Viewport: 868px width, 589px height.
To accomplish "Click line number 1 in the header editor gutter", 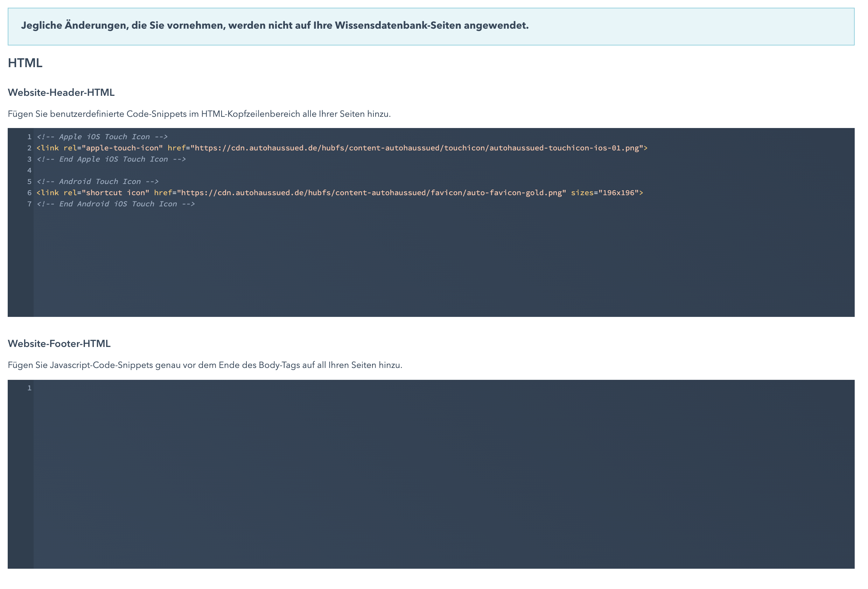I will (x=29, y=137).
